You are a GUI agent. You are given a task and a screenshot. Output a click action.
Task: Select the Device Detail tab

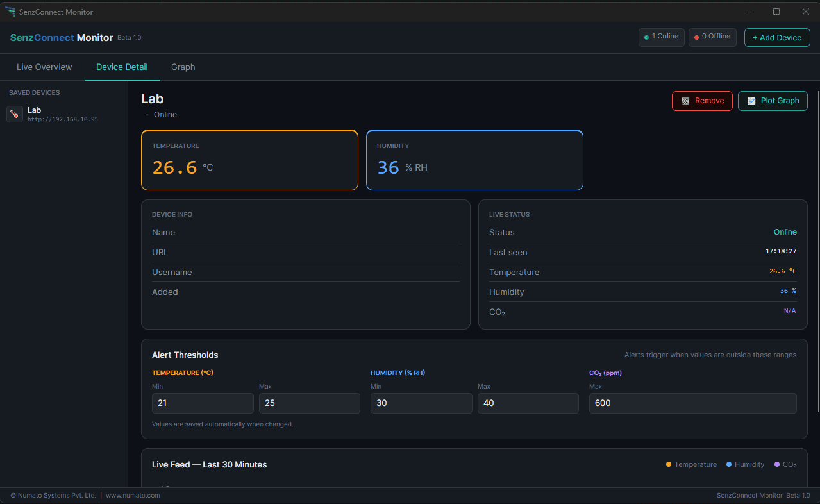tap(122, 67)
